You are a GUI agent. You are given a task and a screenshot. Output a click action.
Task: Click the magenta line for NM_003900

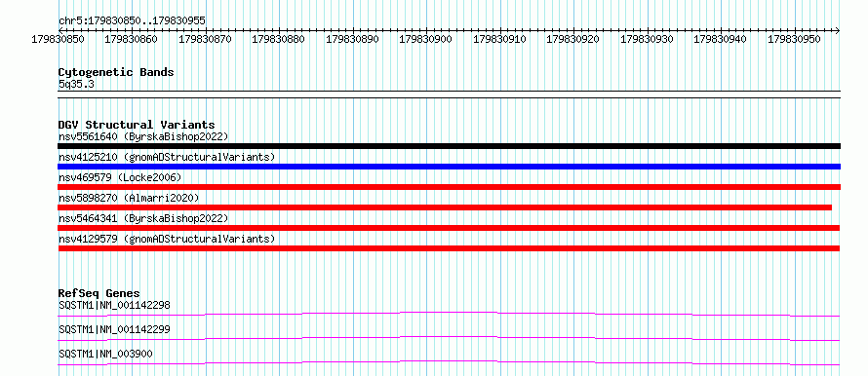click(449, 362)
